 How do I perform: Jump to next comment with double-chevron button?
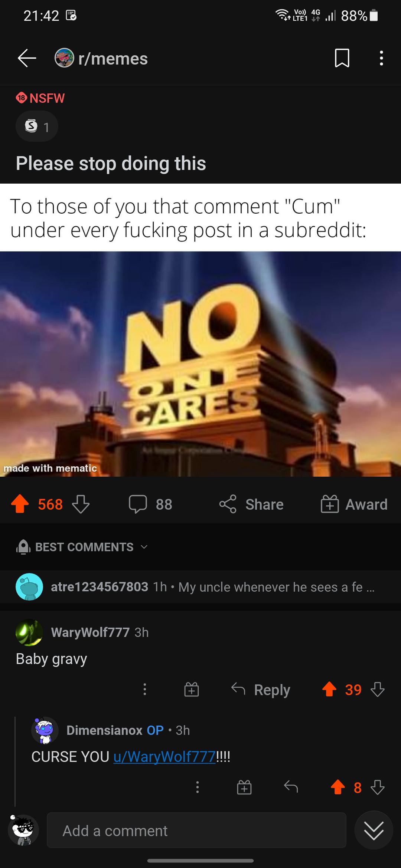pos(374,830)
